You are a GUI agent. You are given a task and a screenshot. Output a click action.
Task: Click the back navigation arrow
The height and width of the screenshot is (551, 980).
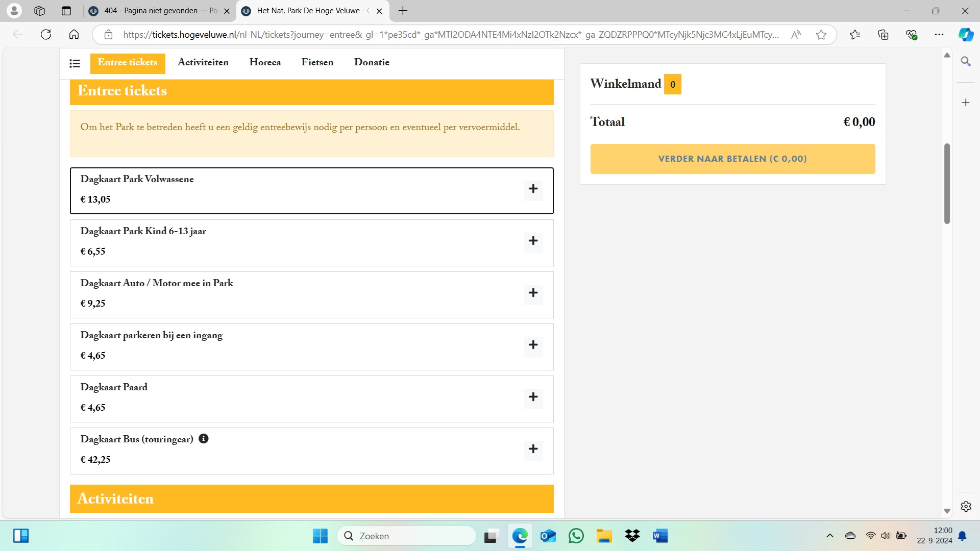18,35
